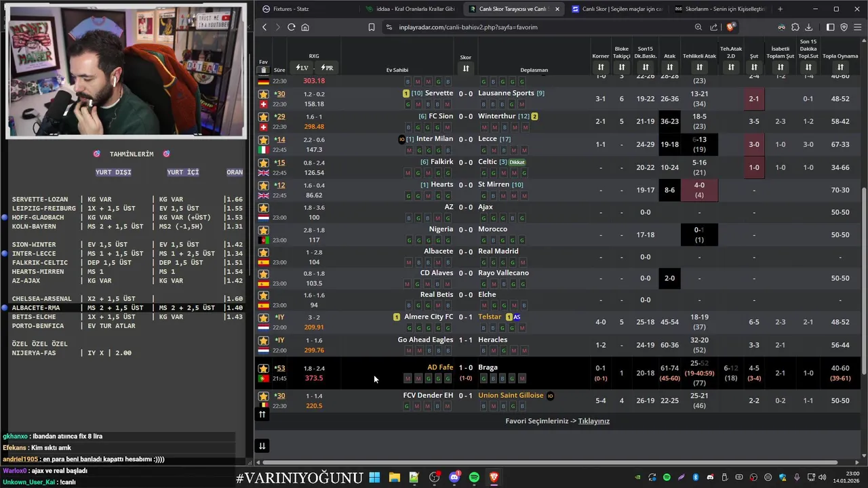Toggle favorite star for FC Sion match

263,117
